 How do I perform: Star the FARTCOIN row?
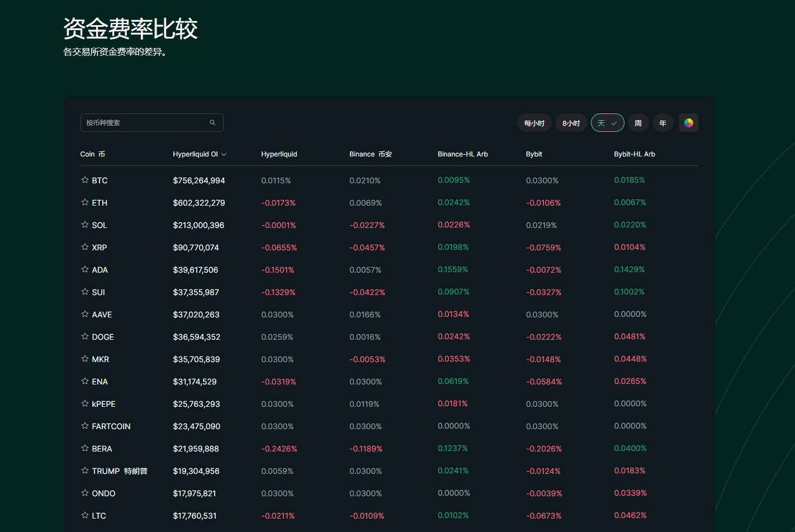(85, 426)
